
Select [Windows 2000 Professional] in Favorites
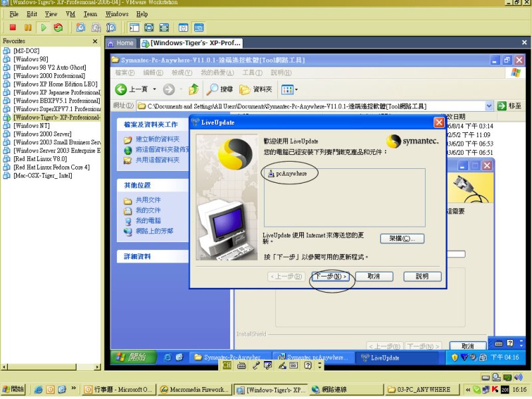[49, 76]
